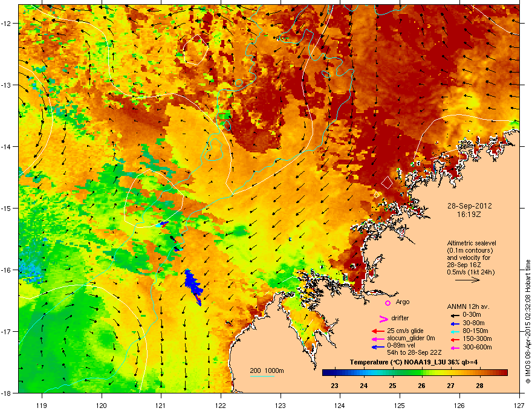Click the latitude axis label -16
This screenshot has height=411, width=532.
[x=6, y=270]
